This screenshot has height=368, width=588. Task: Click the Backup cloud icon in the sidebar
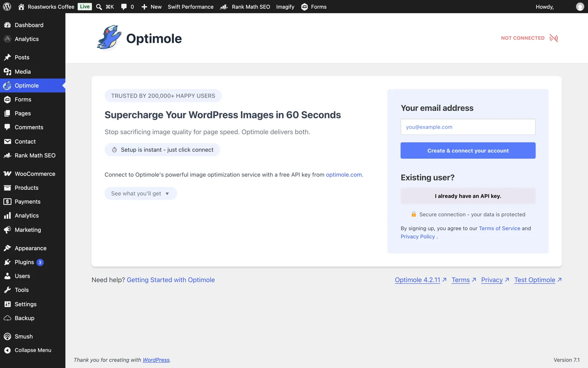(7, 318)
